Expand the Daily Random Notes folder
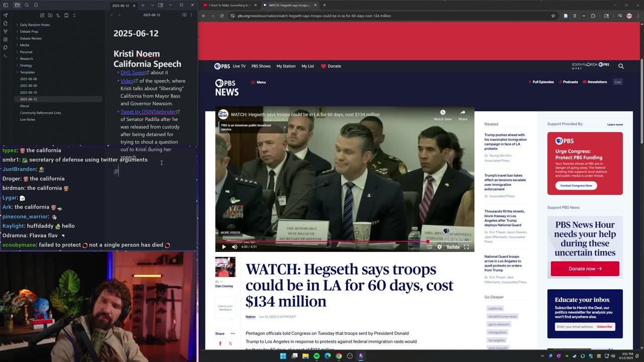The image size is (644, 362). point(35,25)
